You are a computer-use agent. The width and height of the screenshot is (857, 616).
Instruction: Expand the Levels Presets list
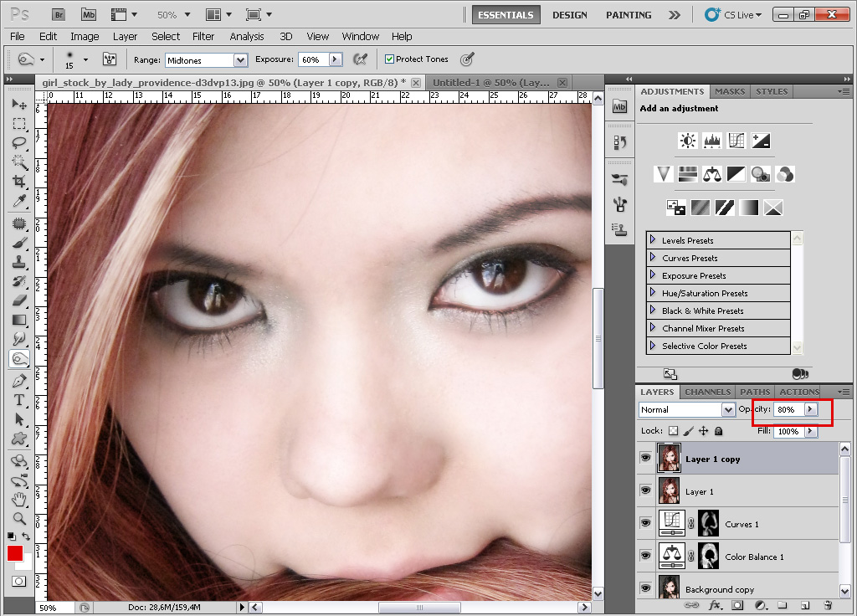653,240
